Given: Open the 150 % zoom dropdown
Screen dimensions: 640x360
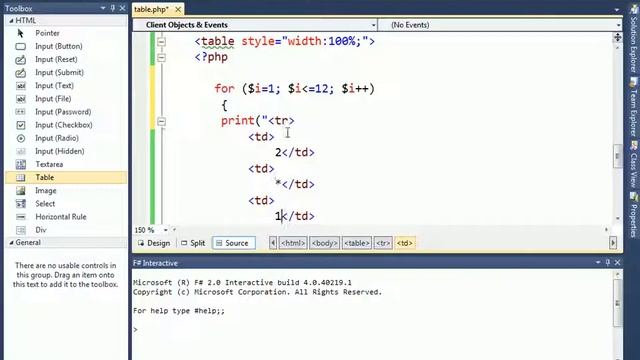Looking at the screenshot, I should click(165, 230).
